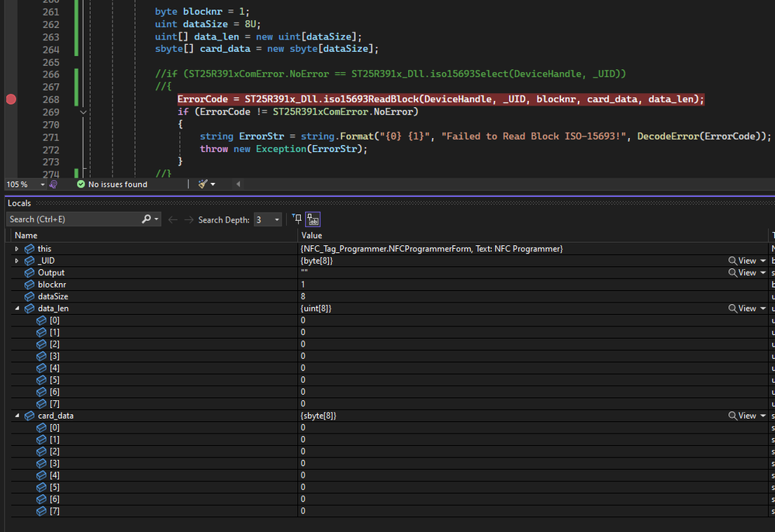The image size is (775, 532).
Task: Click the Locals search magnifier icon
Action: pyautogui.click(x=147, y=219)
